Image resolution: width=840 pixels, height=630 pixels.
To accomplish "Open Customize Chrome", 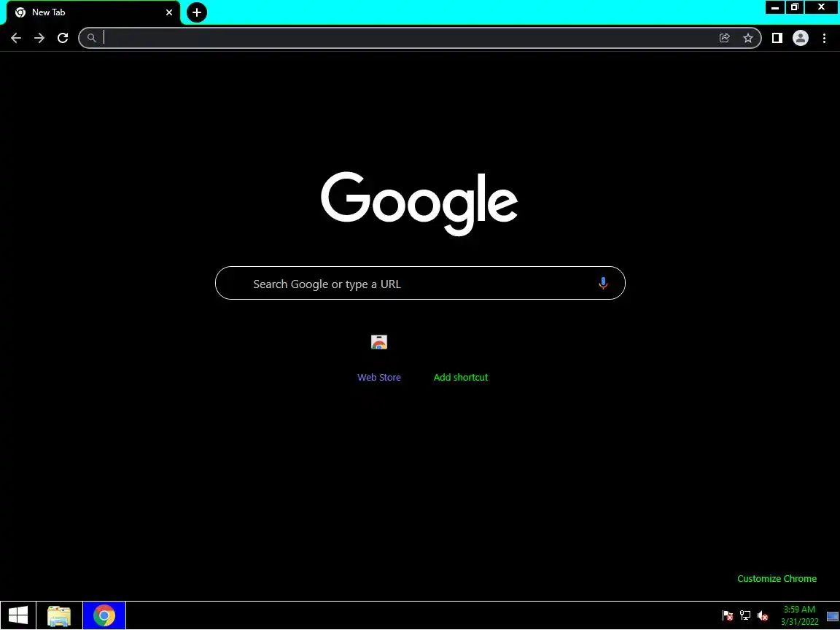I will pos(777,579).
